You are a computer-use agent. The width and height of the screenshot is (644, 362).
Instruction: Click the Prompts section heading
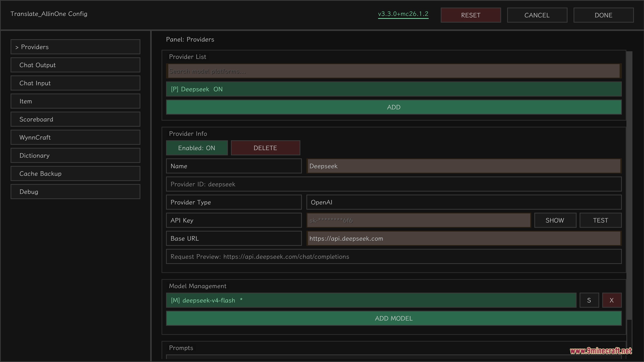coord(181,348)
